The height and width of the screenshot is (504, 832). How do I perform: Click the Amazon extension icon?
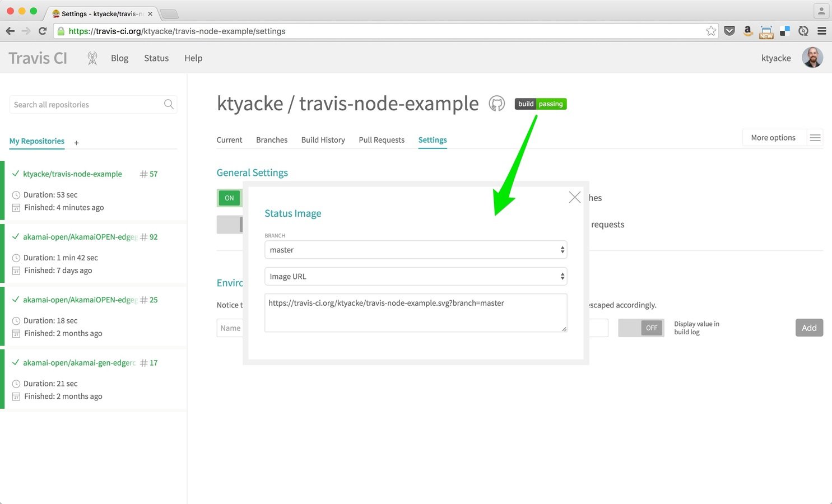click(x=747, y=31)
